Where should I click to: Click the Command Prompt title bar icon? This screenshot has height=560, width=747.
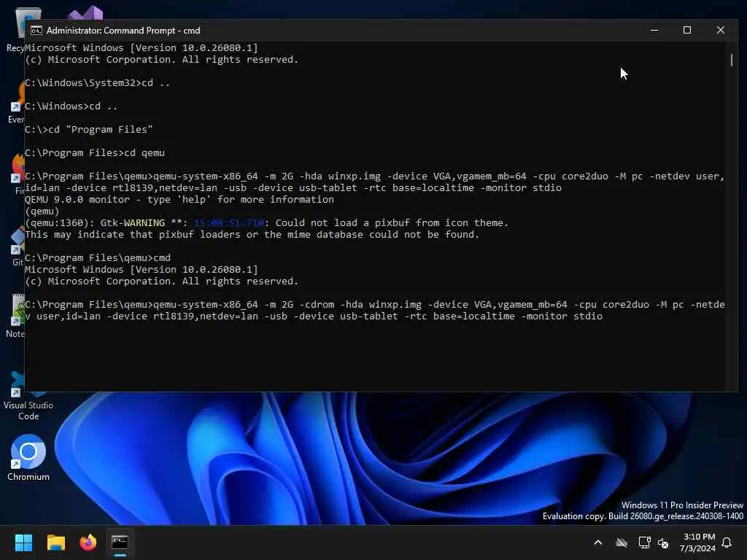(36, 31)
